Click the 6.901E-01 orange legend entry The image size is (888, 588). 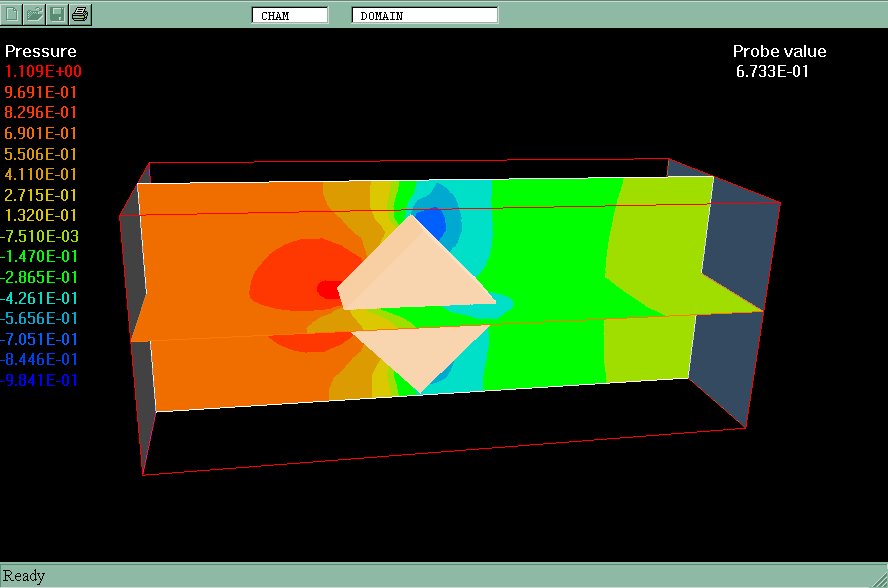41,133
